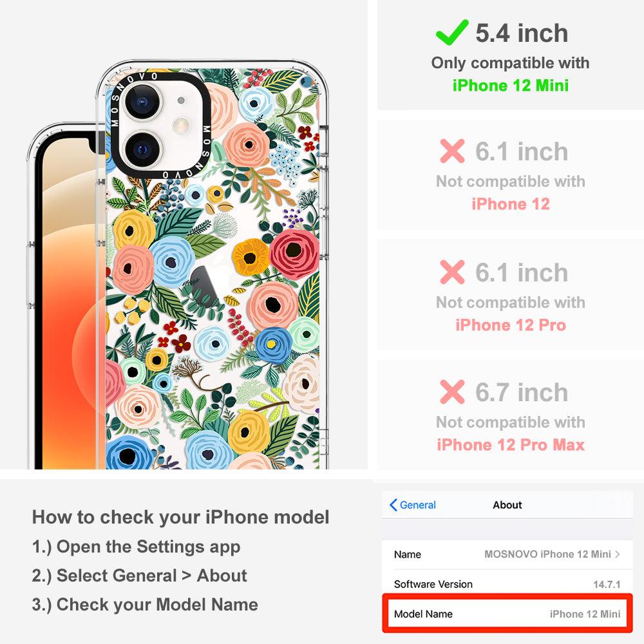Click the lower camera lens on the case
644x644 pixels.
142,149
